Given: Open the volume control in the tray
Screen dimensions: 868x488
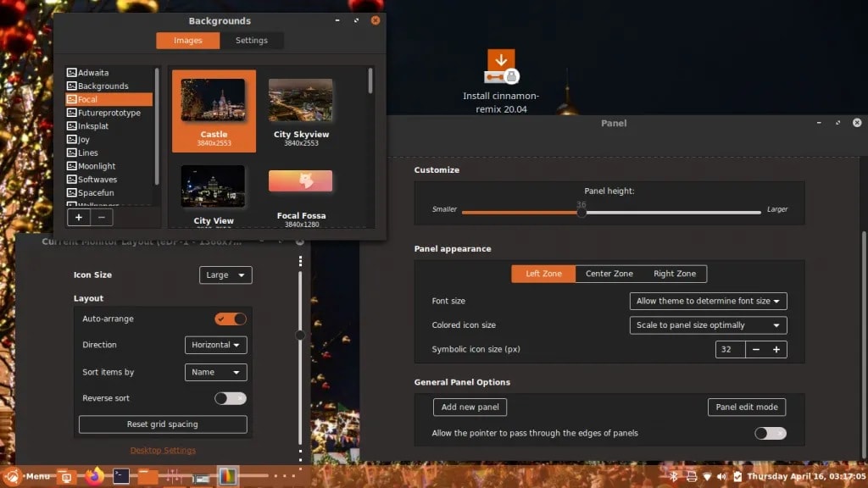Looking at the screenshot, I should (x=721, y=477).
